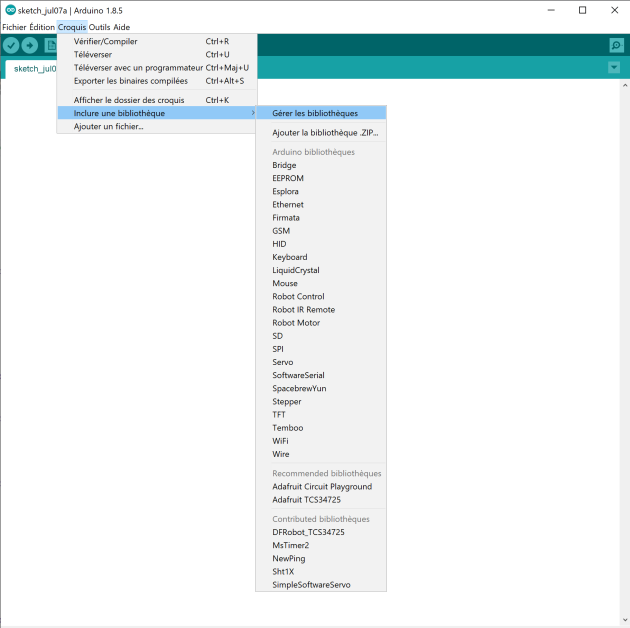
Task: Open the Fichier menu
Action: 14,27
